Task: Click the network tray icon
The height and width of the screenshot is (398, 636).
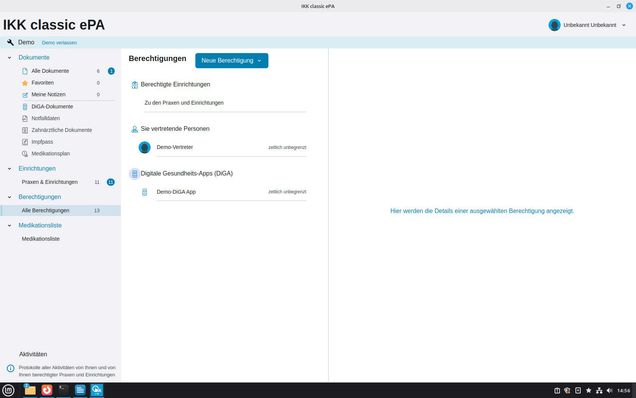Action: pyautogui.click(x=599, y=390)
